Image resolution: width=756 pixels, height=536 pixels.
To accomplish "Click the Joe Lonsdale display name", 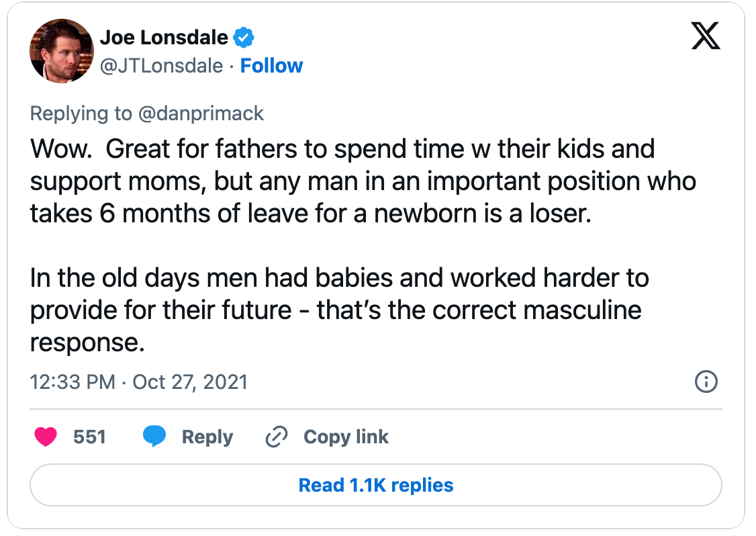I will 164,38.
